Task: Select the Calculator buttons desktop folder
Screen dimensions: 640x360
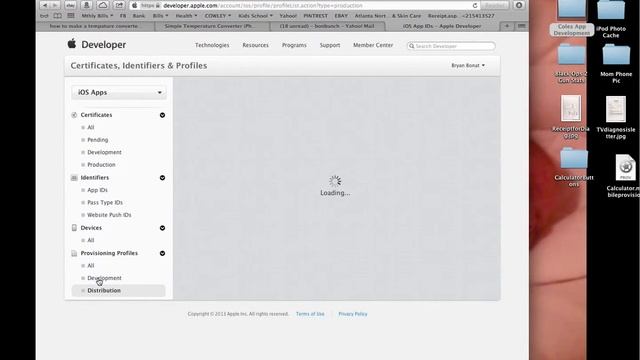Action: (x=574, y=168)
